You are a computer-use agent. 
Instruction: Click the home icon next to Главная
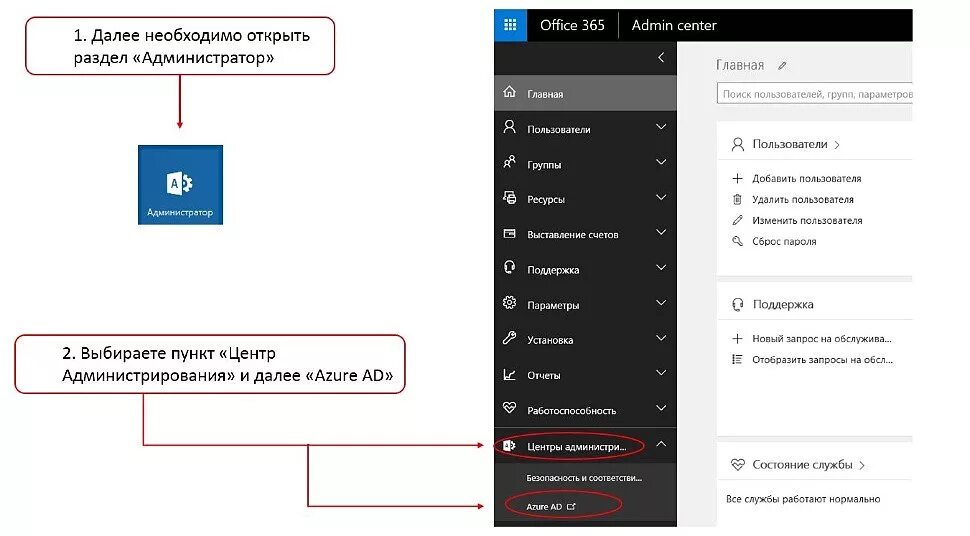509,92
